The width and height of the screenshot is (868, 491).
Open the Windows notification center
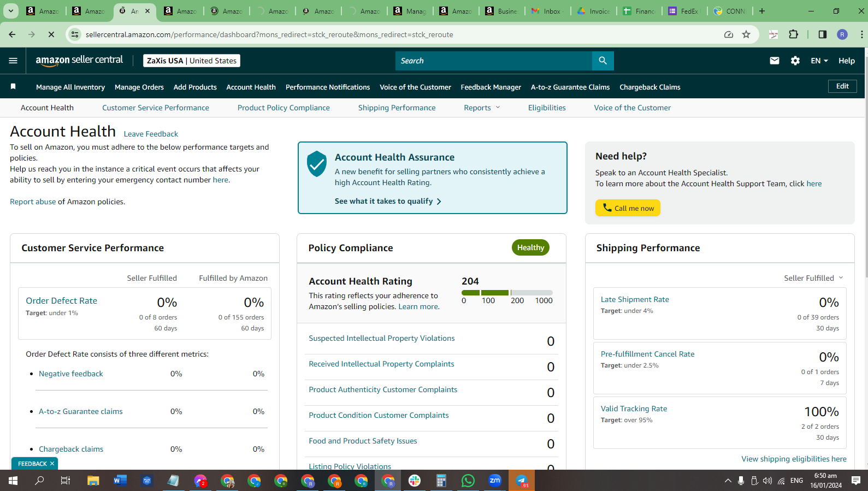click(x=856, y=481)
